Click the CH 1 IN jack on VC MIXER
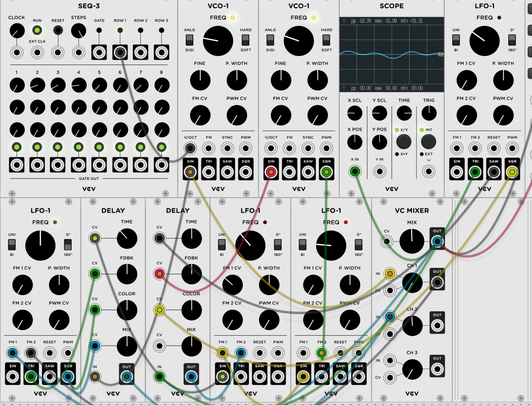 click(x=390, y=274)
